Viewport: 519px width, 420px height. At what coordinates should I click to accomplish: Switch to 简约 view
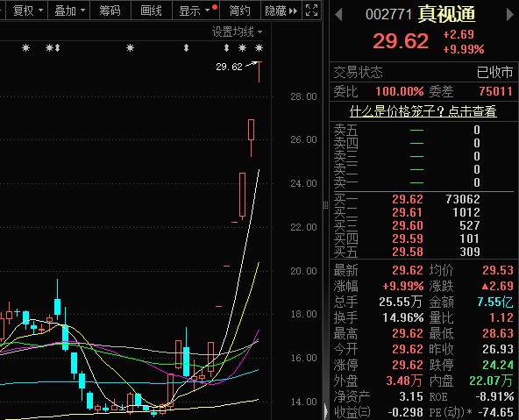240,11
